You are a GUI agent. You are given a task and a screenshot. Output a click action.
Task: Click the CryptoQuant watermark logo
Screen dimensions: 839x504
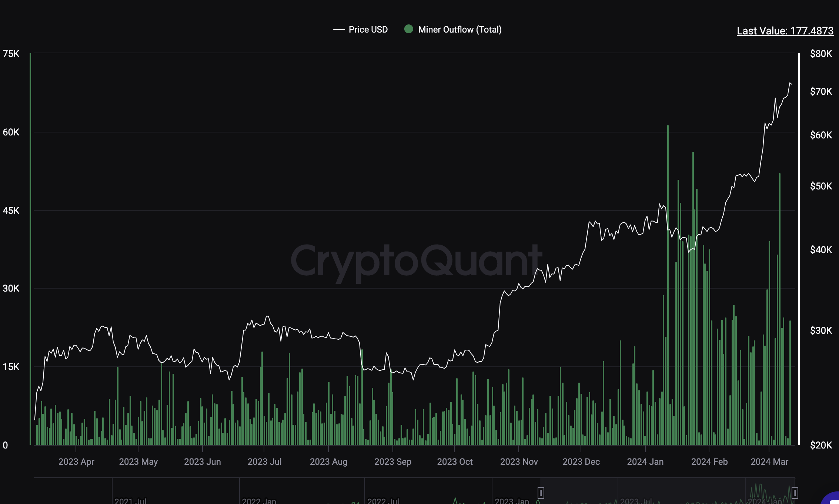pos(416,261)
